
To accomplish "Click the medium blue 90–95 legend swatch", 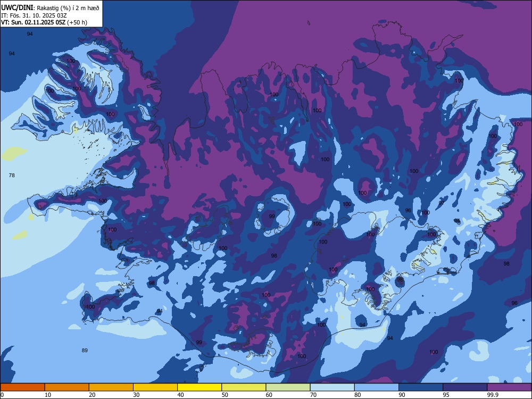I will point(421,387).
